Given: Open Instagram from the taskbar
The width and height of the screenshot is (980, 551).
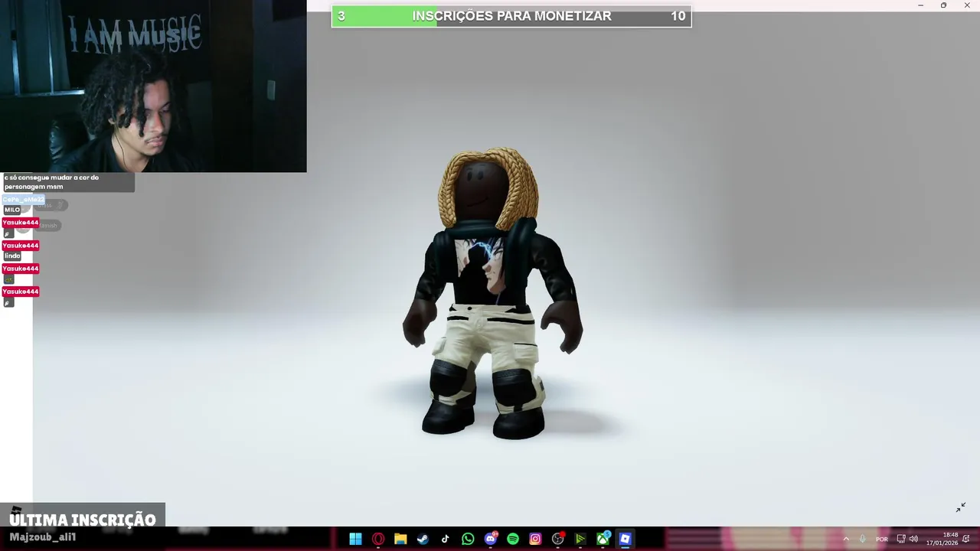Looking at the screenshot, I should point(535,539).
